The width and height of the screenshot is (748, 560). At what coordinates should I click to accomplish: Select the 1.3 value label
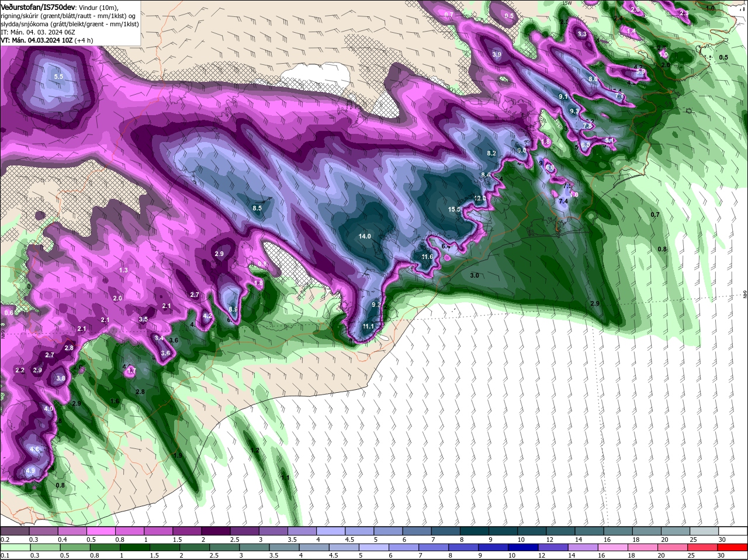[123, 270]
